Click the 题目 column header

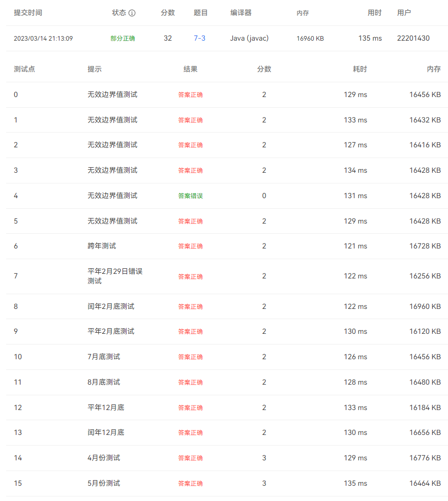(x=201, y=13)
